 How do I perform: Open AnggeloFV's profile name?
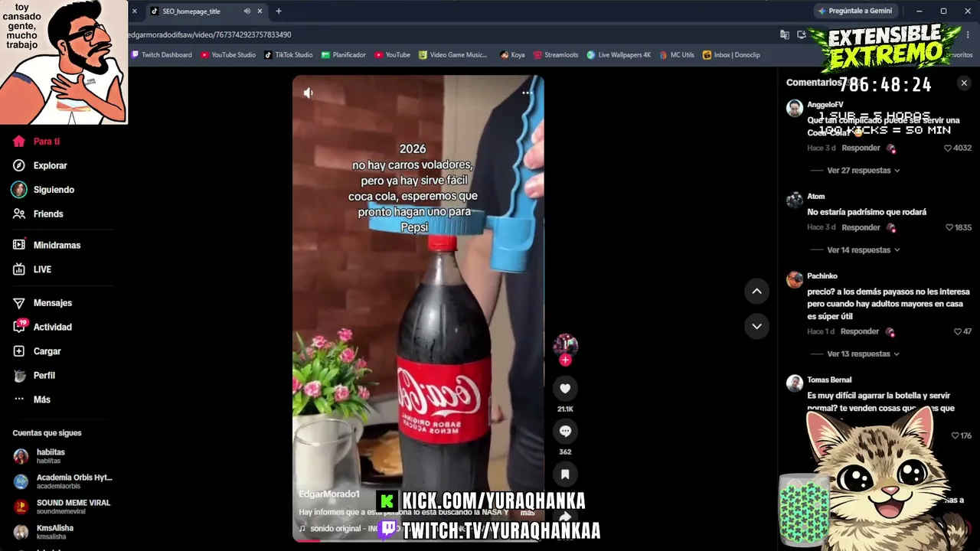click(x=825, y=105)
